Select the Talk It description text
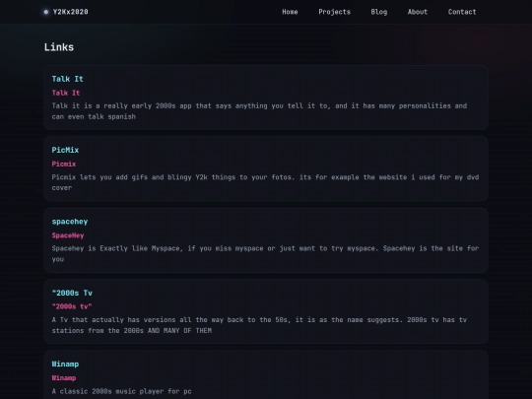Viewport: 532px width, 399px height. tap(259, 111)
